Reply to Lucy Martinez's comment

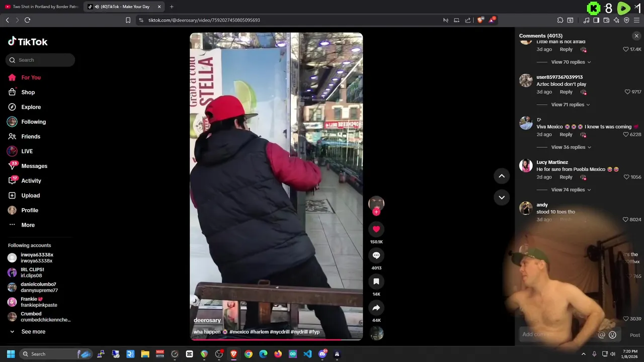coord(566,177)
